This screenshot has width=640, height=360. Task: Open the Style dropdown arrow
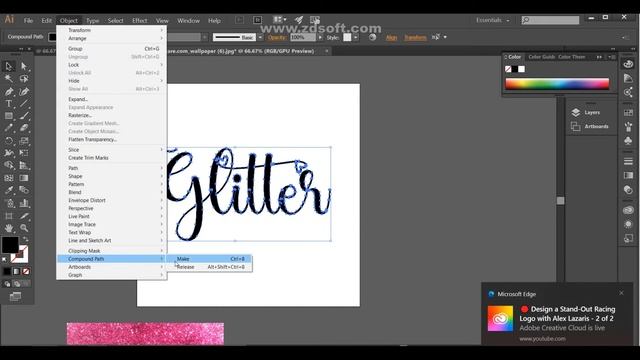(x=356, y=37)
